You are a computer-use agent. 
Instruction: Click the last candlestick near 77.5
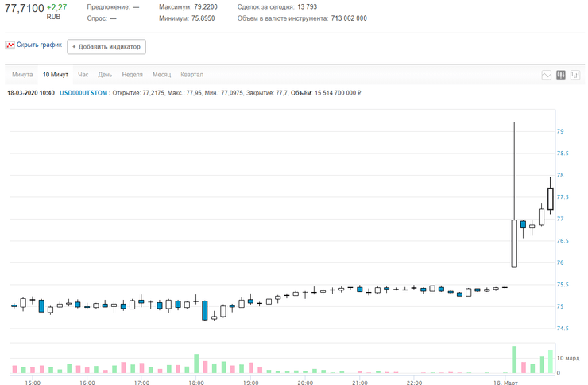pyautogui.click(x=550, y=199)
